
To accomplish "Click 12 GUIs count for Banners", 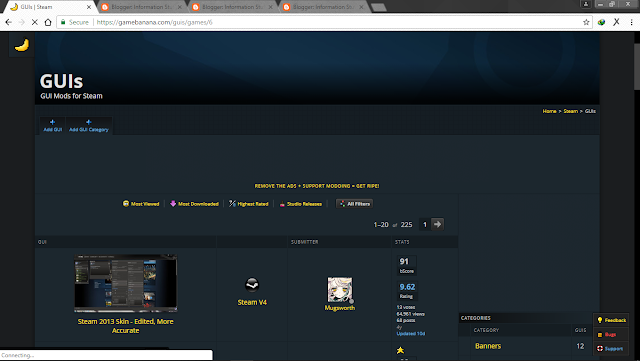I will click(580, 346).
